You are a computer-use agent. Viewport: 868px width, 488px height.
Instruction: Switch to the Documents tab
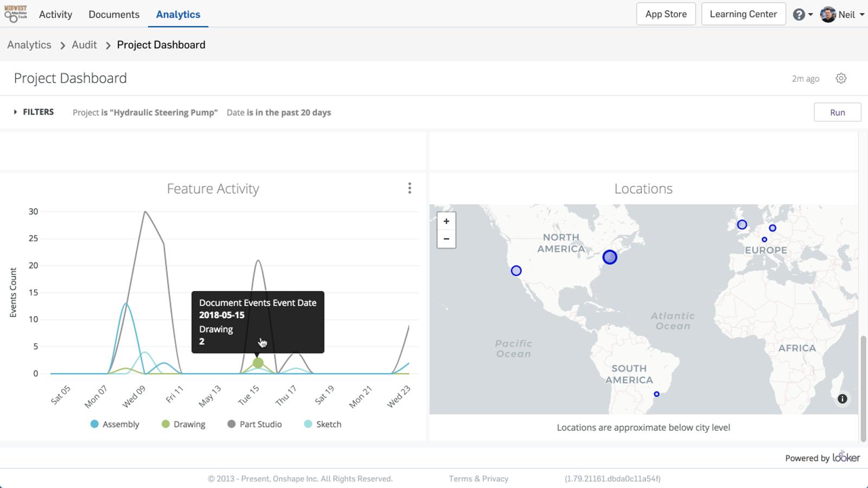click(x=113, y=14)
